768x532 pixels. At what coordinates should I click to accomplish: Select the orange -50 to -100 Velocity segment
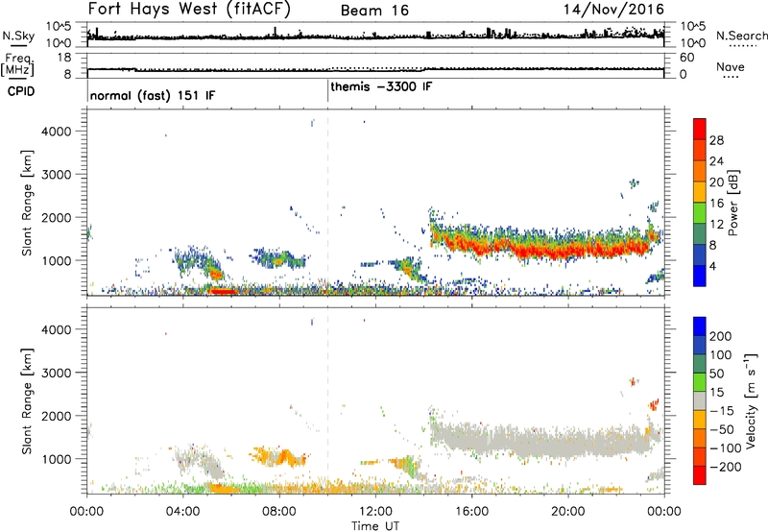pyautogui.click(x=700, y=438)
